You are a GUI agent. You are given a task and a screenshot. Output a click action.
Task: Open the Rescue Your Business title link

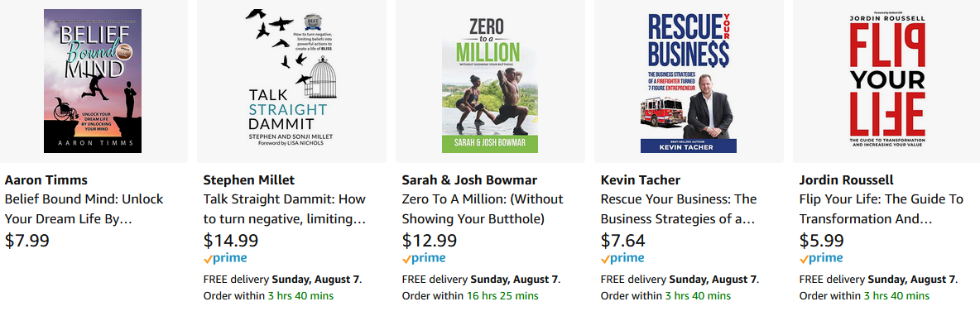pyautogui.click(x=679, y=209)
